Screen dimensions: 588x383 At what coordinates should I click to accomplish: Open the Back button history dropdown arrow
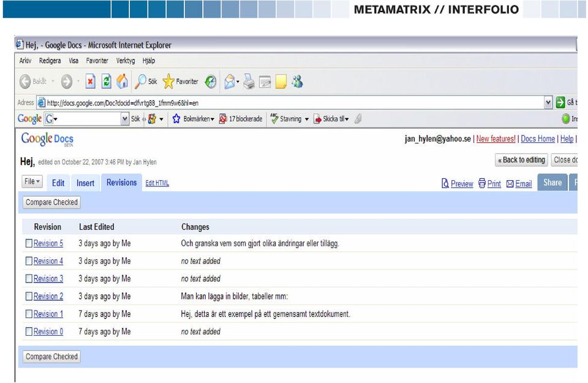tap(53, 81)
